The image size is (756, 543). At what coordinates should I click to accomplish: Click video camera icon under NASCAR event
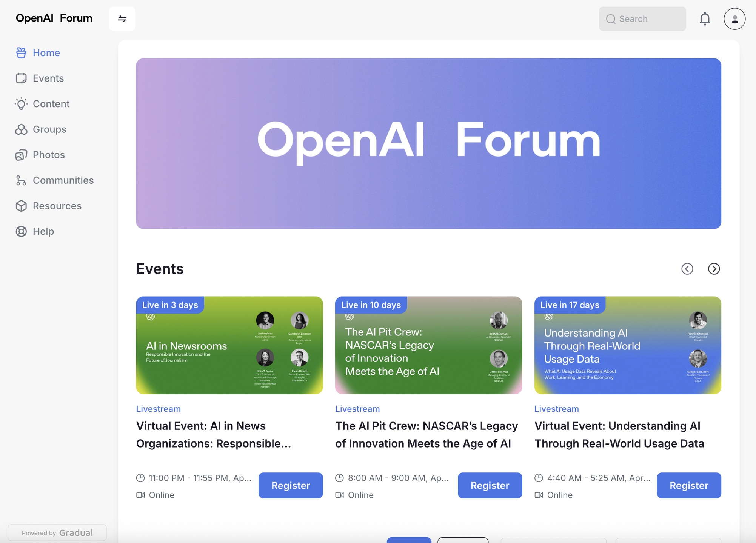[340, 495]
